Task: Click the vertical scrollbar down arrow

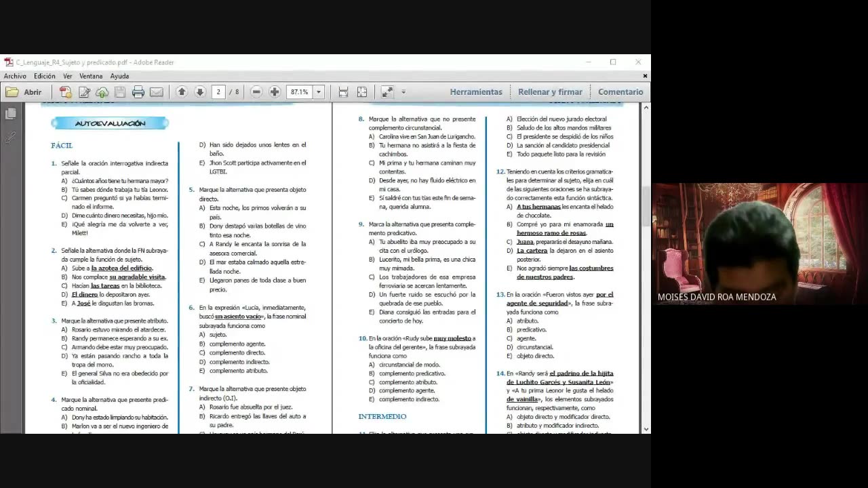Action: coord(646,429)
